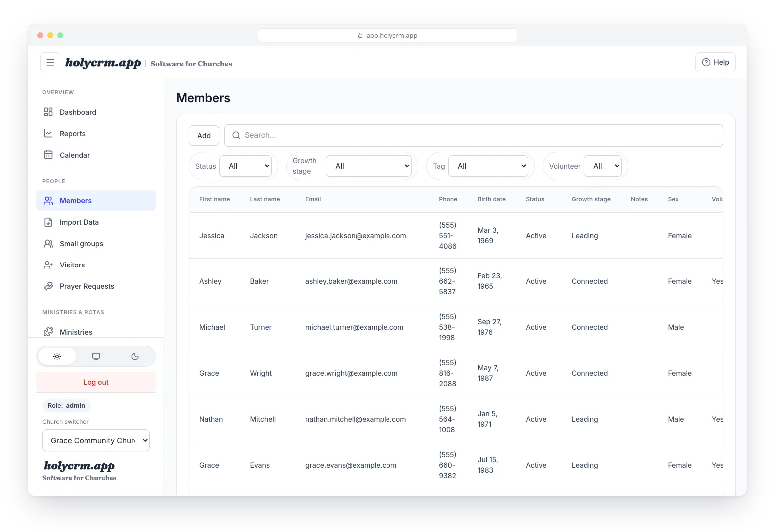Toggle the hamburger sidebar menu
The image size is (775, 532).
tap(50, 62)
